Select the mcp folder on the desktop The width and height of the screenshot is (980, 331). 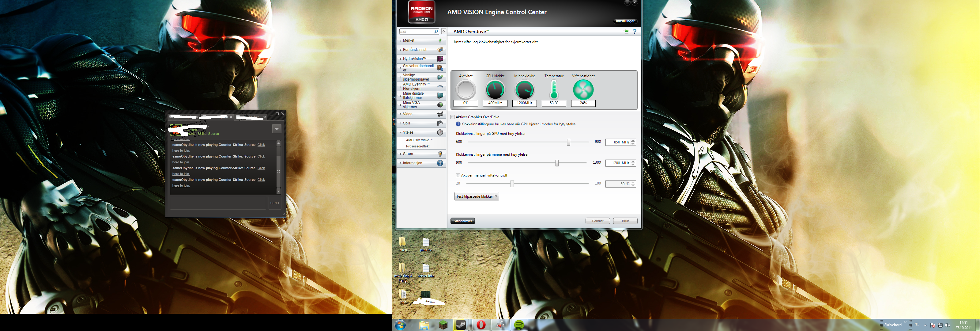(x=403, y=244)
